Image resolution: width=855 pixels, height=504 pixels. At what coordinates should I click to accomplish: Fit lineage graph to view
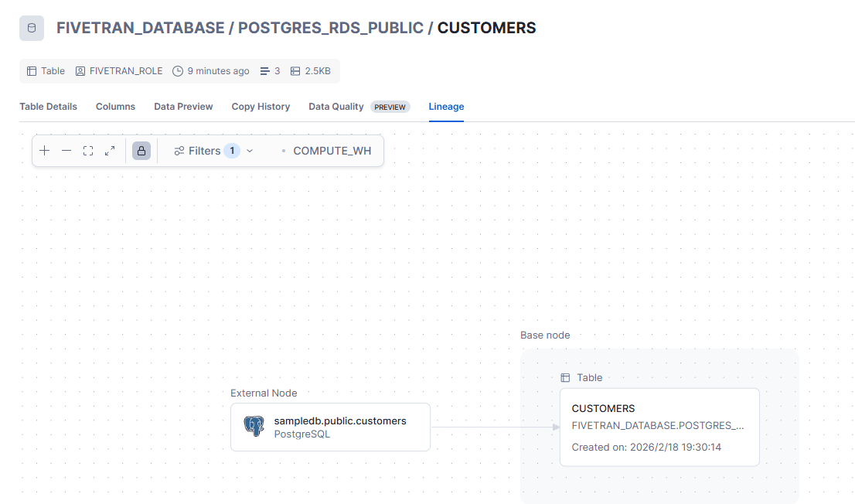point(88,151)
